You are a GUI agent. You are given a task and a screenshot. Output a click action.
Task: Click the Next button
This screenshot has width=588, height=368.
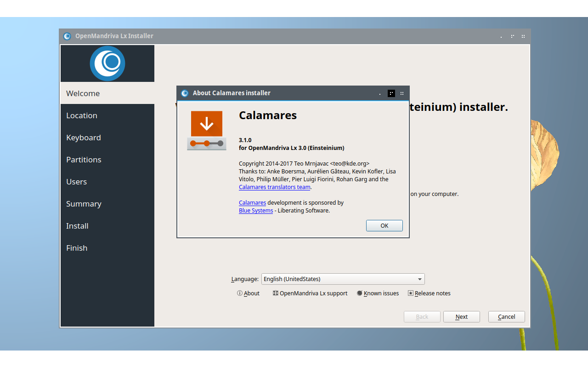461,316
